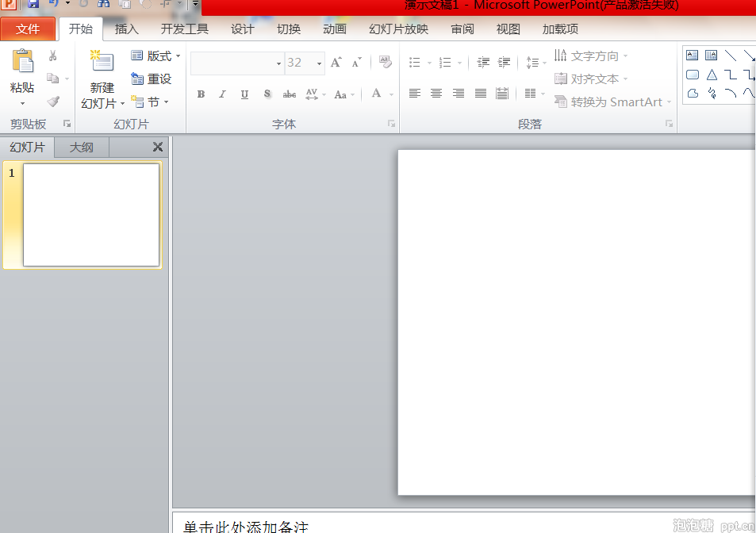This screenshot has width=756, height=533.
Task: Open the font size dropdown showing 32
Action: click(320, 63)
